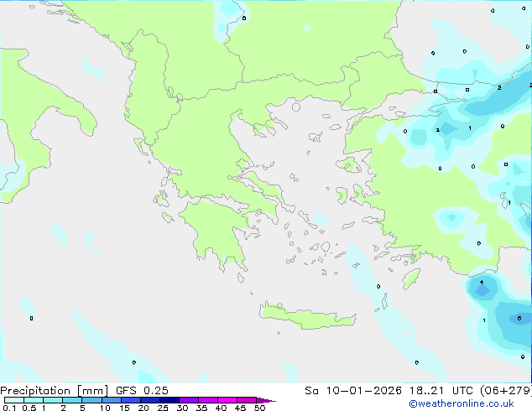Select the date text 'Sa 10-01-2026'
Image resolution: width=532 pixels, height=411 pixels.
pos(353,391)
